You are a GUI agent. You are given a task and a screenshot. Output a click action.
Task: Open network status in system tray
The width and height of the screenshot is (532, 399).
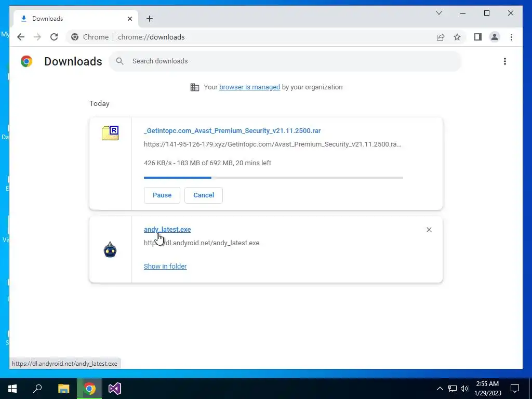453,389
